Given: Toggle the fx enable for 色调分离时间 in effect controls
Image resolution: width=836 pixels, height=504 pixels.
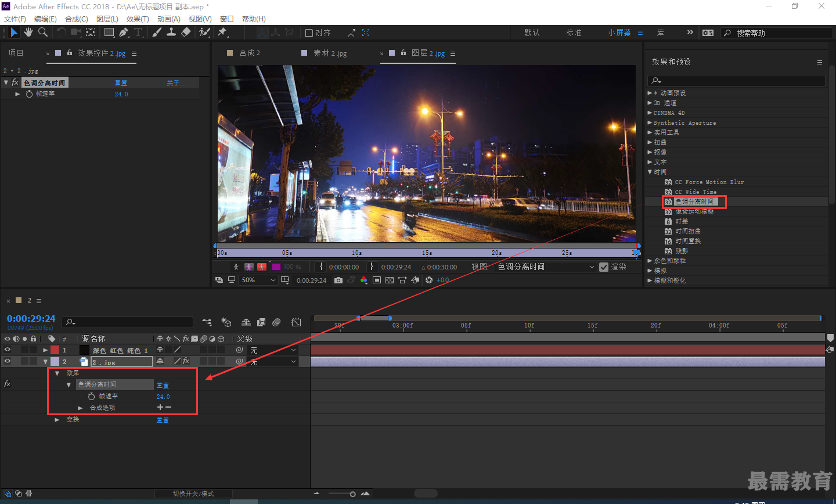Looking at the screenshot, I should click(15, 82).
